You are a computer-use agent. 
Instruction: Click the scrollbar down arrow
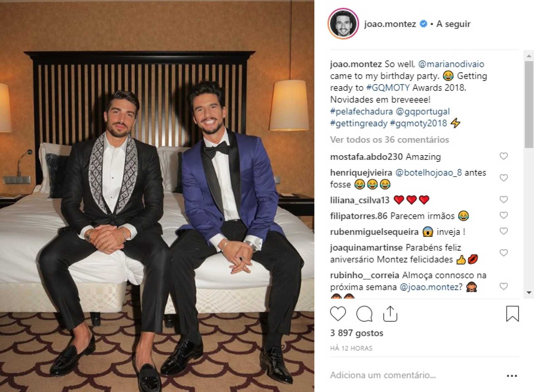tap(529, 293)
